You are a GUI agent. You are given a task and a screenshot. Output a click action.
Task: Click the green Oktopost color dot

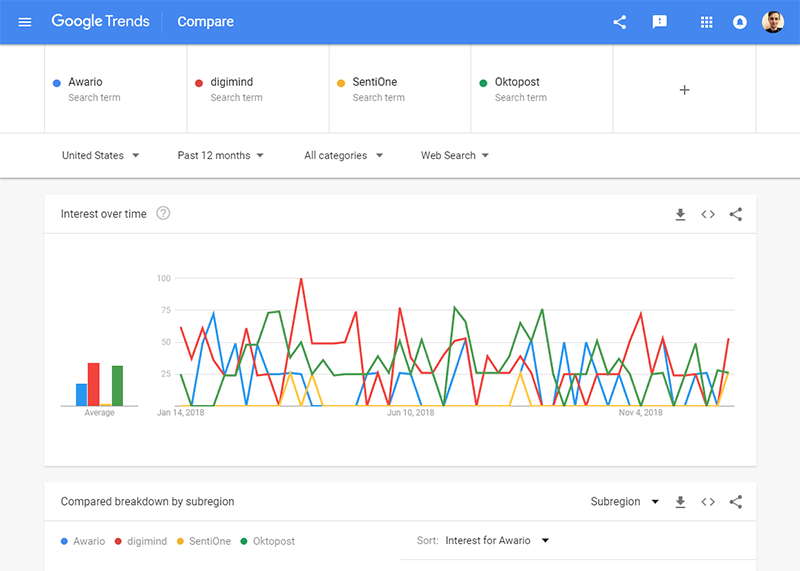(483, 83)
